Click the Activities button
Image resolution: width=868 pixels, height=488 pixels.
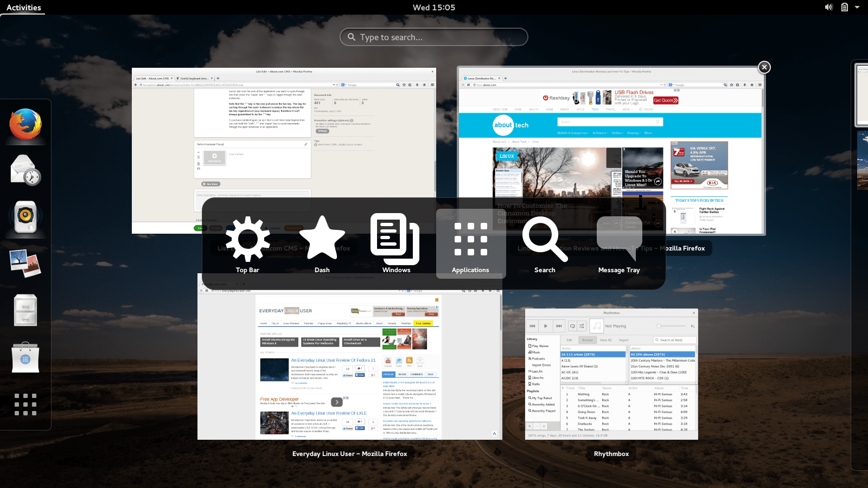[24, 8]
